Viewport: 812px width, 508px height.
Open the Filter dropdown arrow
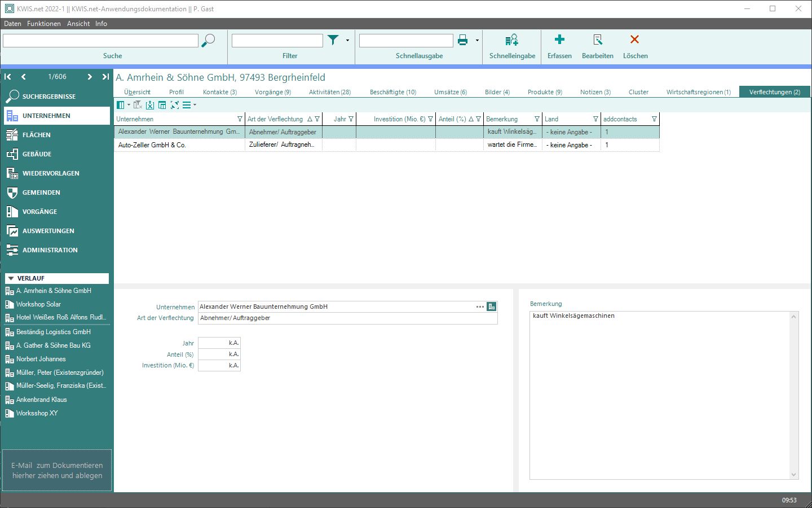(x=347, y=40)
